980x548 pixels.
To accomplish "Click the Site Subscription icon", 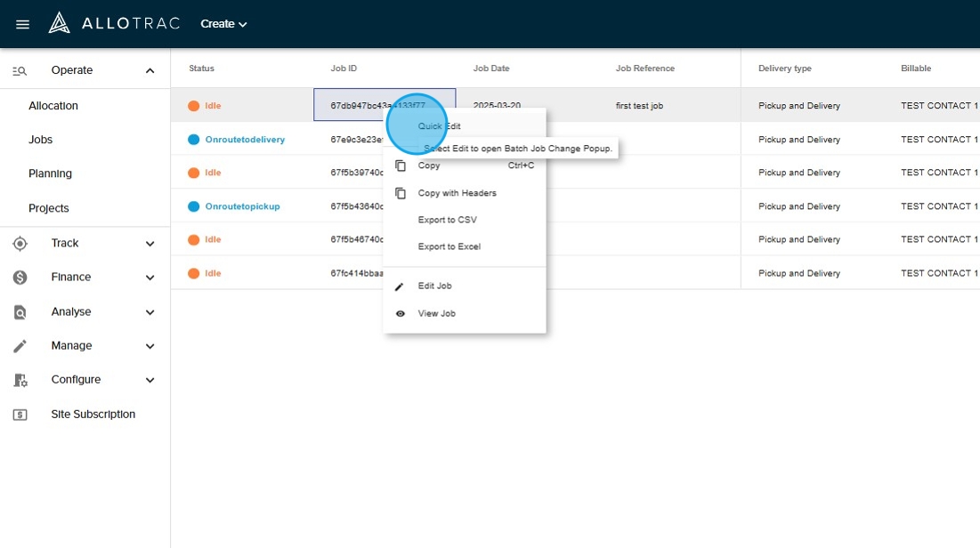I will (x=20, y=415).
